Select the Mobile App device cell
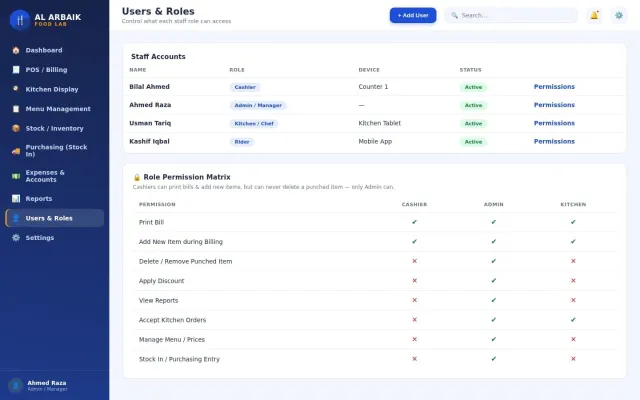The height and width of the screenshot is (400, 640). pos(375,142)
